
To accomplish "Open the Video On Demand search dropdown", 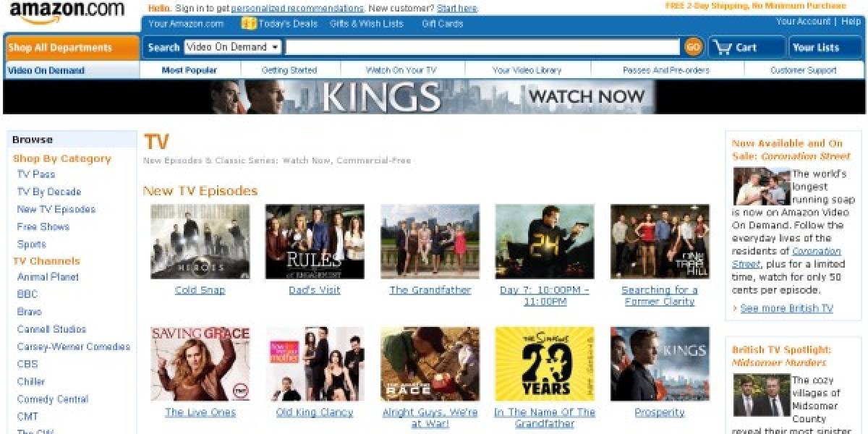I will click(x=233, y=47).
